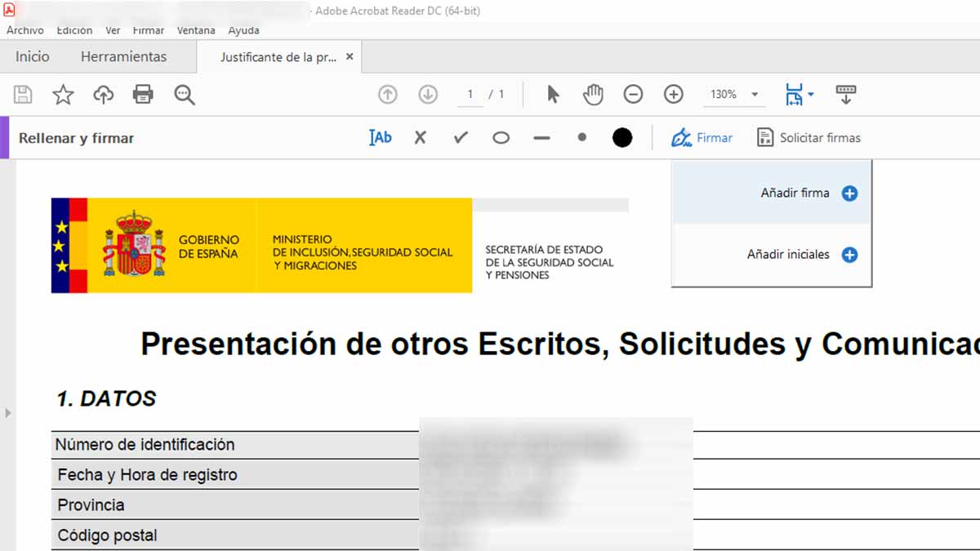The height and width of the screenshot is (551, 980).
Task: Choose the X cross mark tool
Action: [x=420, y=138]
